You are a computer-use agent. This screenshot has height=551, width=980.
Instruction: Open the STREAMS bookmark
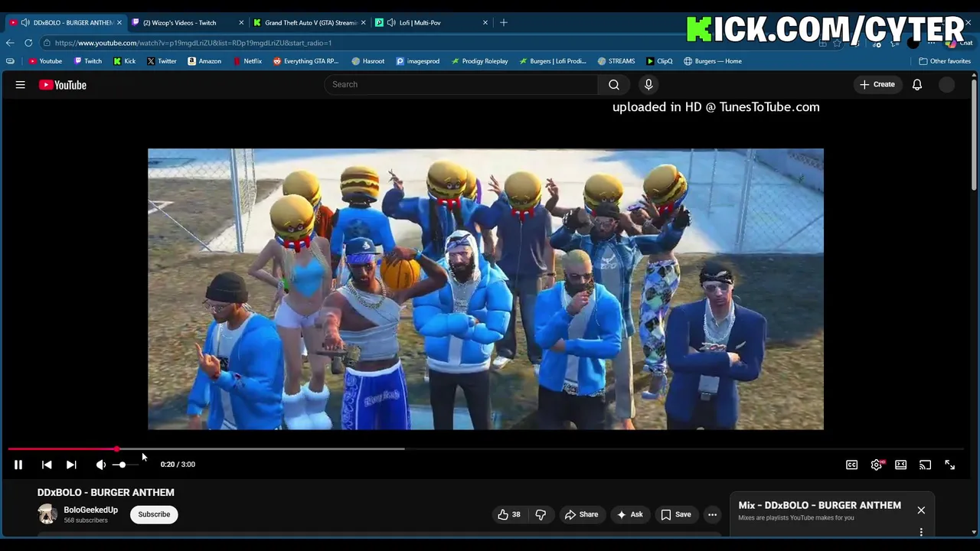tap(616, 61)
